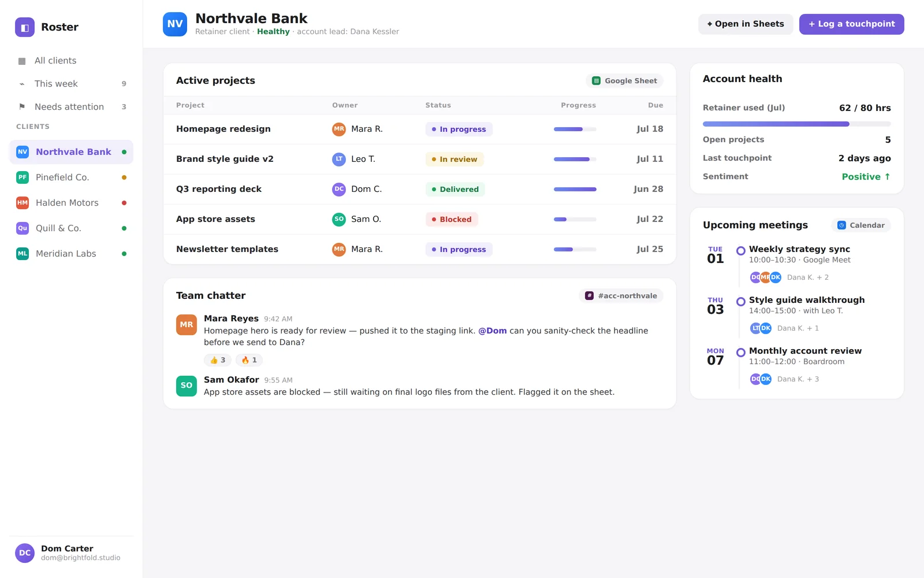This screenshot has height=578, width=924.
Task: Select Monthly account review timeline circle
Action: (x=740, y=353)
